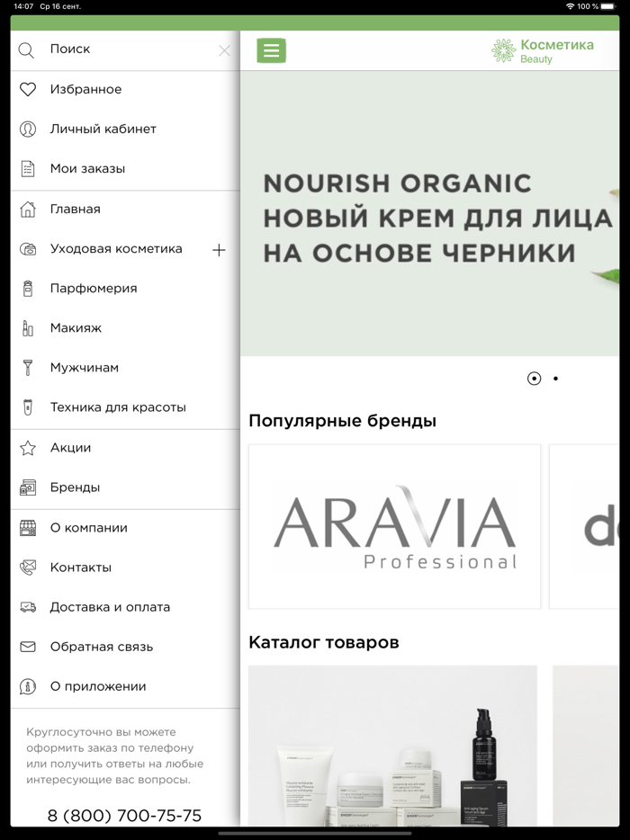
Task: Click the razor icon for Мужчинам
Action: (x=28, y=368)
